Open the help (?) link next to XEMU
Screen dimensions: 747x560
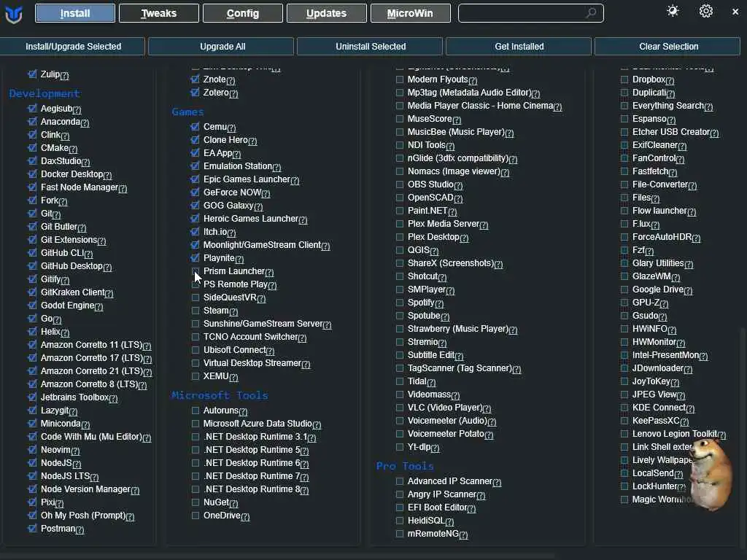[x=233, y=378]
